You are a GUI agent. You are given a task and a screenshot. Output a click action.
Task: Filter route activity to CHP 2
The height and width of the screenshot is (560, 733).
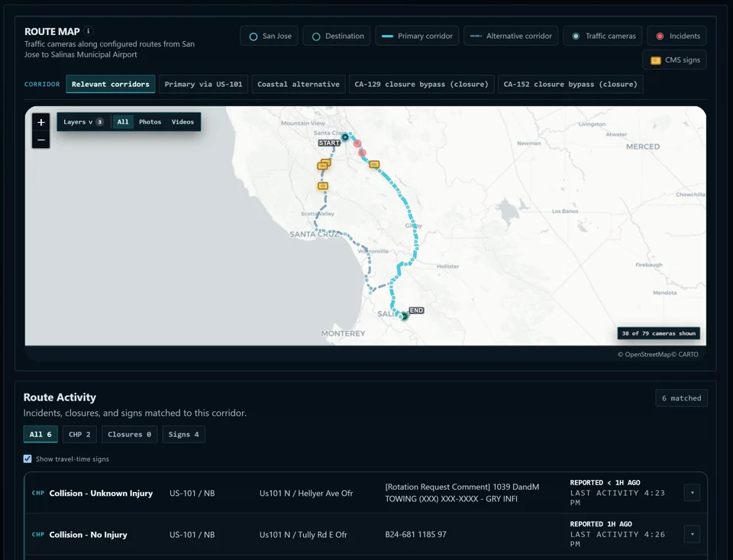point(79,434)
